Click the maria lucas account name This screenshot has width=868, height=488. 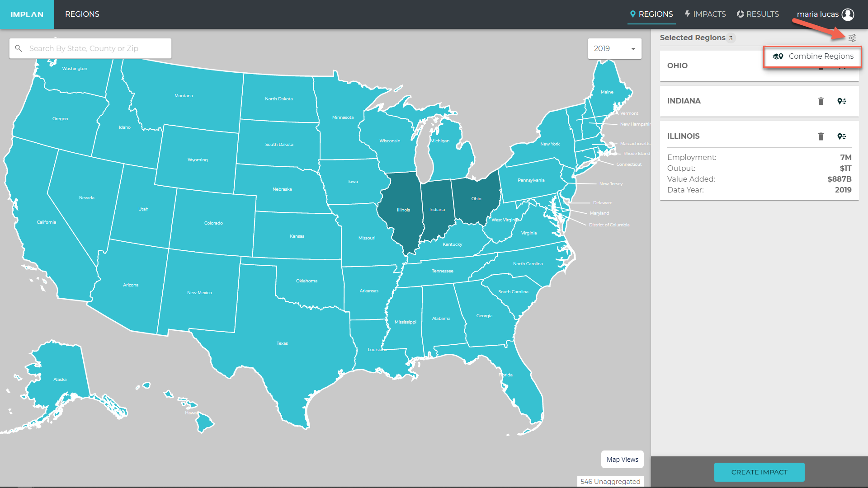[x=817, y=14]
